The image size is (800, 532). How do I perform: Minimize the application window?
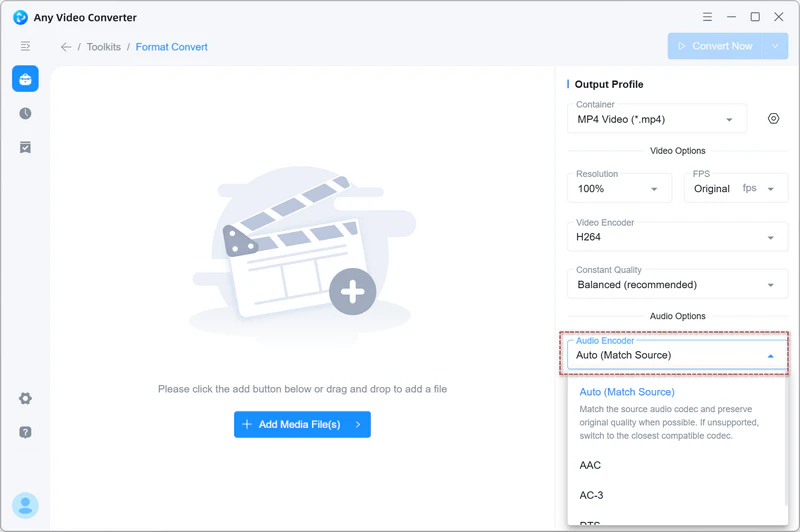click(x=731, y=17)
